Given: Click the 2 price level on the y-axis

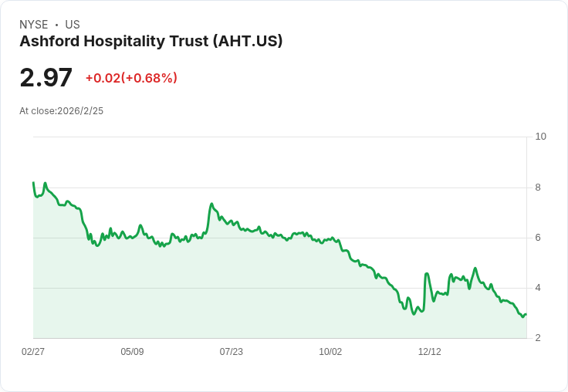Looking at the screenshot, I should click(538, 338).
